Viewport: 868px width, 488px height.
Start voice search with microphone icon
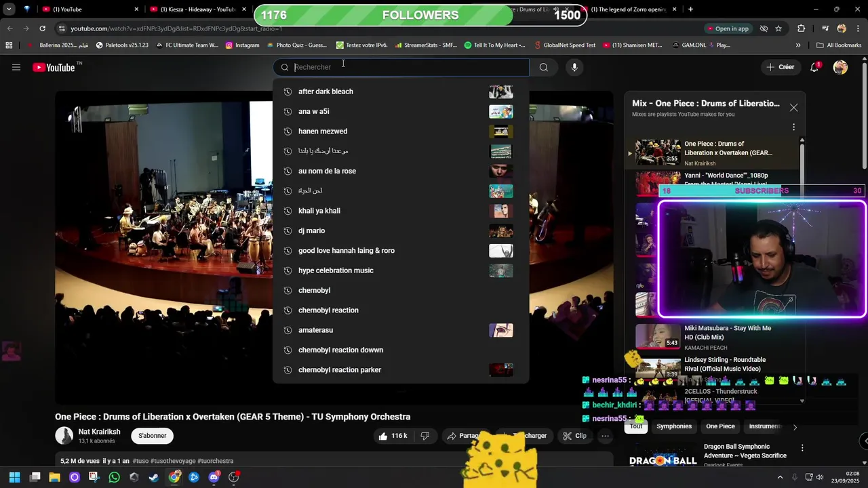point(574,67)
